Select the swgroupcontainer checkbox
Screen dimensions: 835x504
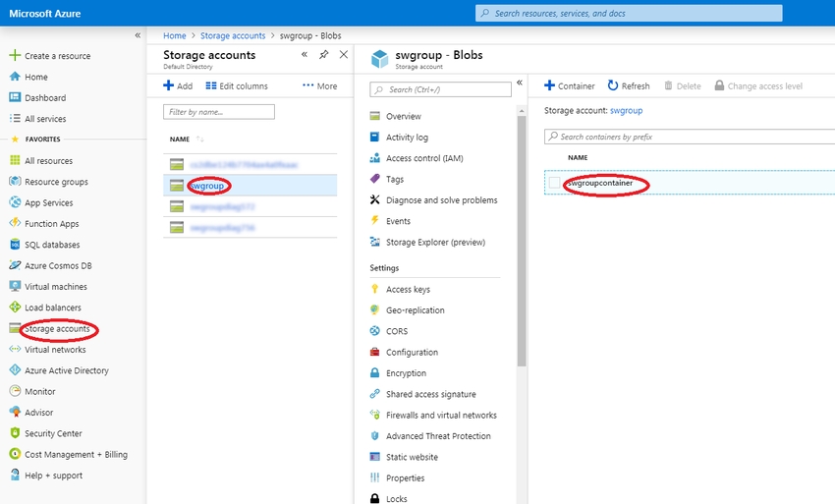click(555, 184)
